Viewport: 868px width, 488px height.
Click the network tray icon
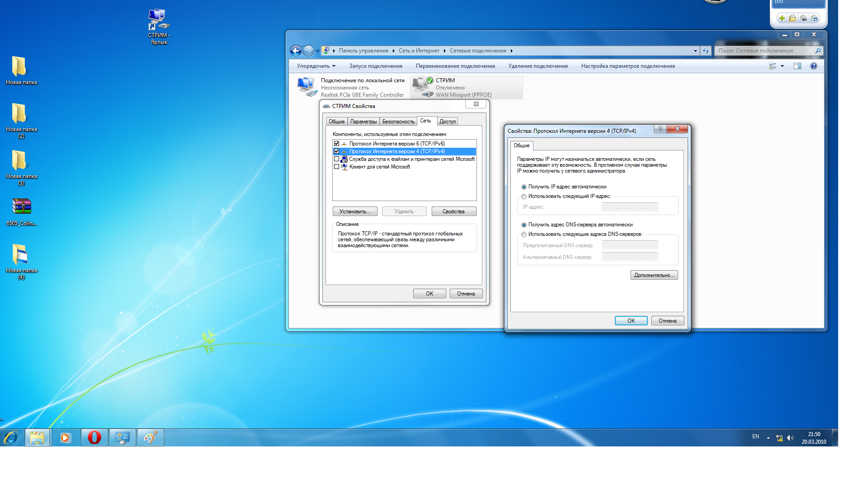tap(779, 438)
